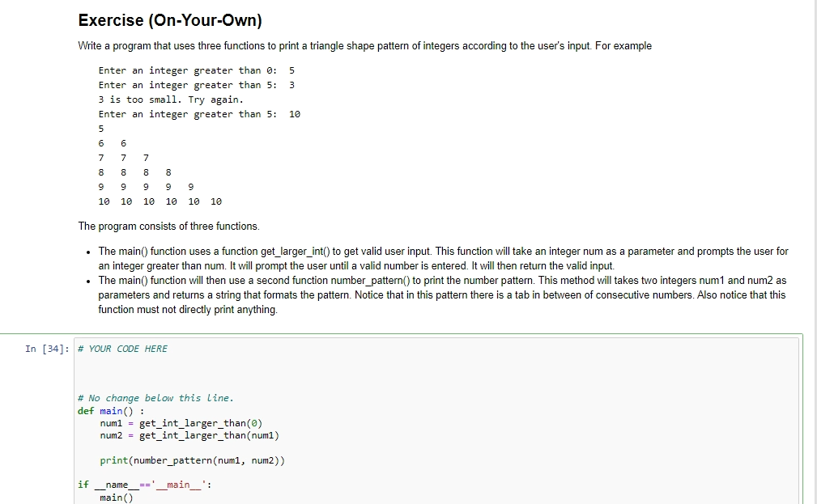This screenshot has width=817, height=504.
Task: Click the '3 is too small. Try again.' example line
Action: tap(171, 100)
